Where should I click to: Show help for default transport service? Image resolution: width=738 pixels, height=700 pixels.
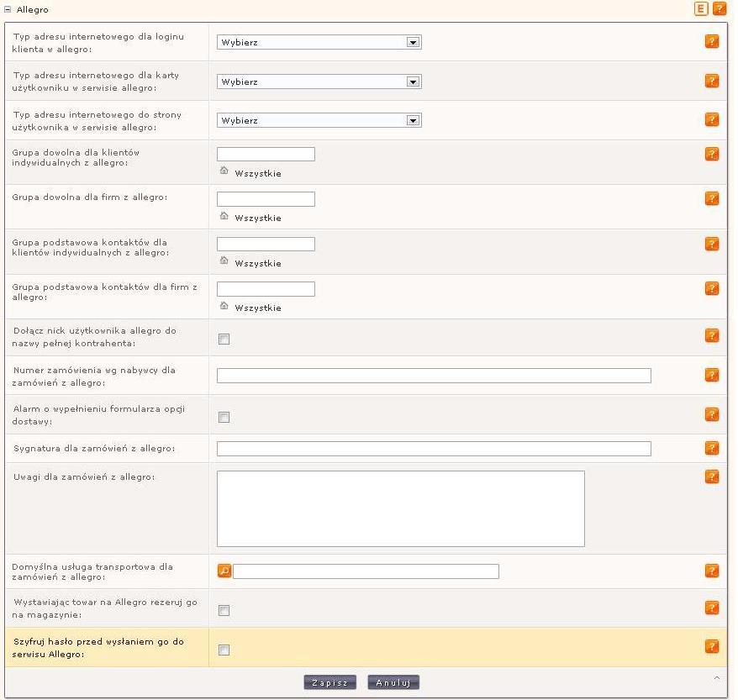(x=712, y=571)
